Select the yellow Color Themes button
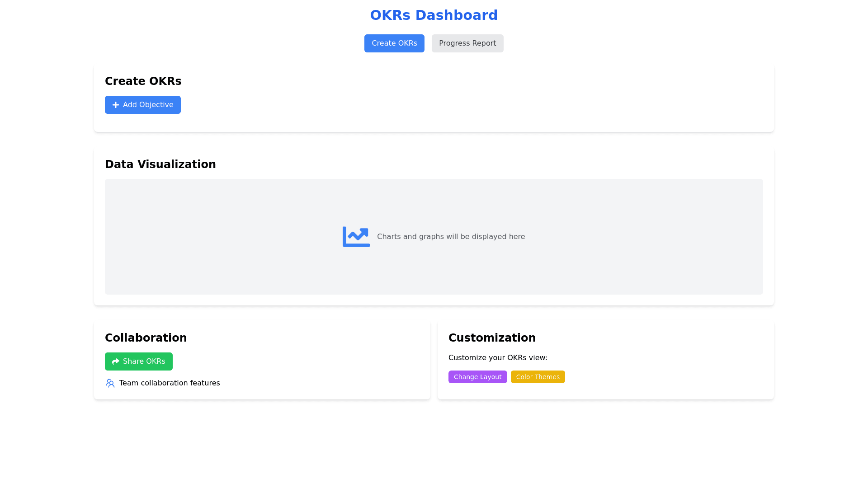 tap(538, 377)
